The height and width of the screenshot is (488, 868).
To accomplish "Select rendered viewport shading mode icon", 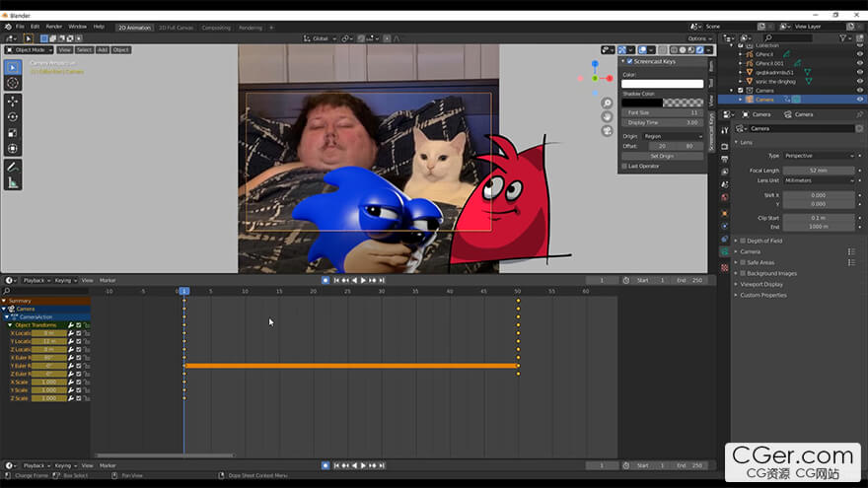I will pos(699,50).
